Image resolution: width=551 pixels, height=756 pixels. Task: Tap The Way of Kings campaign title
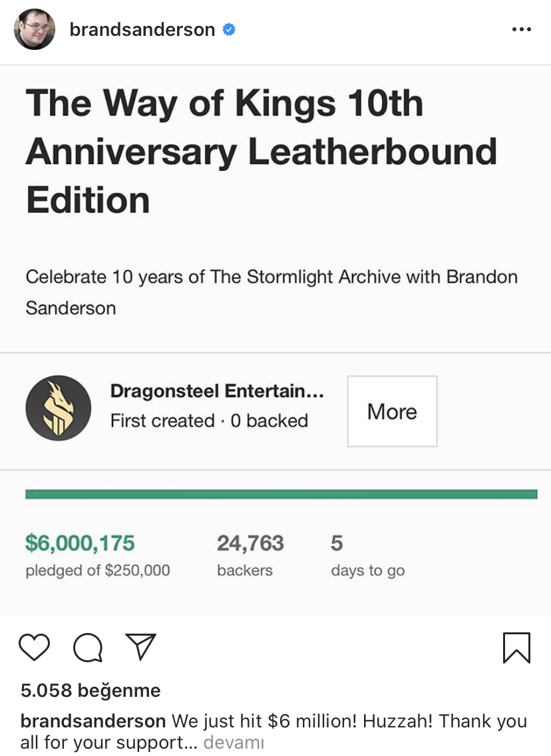point(261,152)
